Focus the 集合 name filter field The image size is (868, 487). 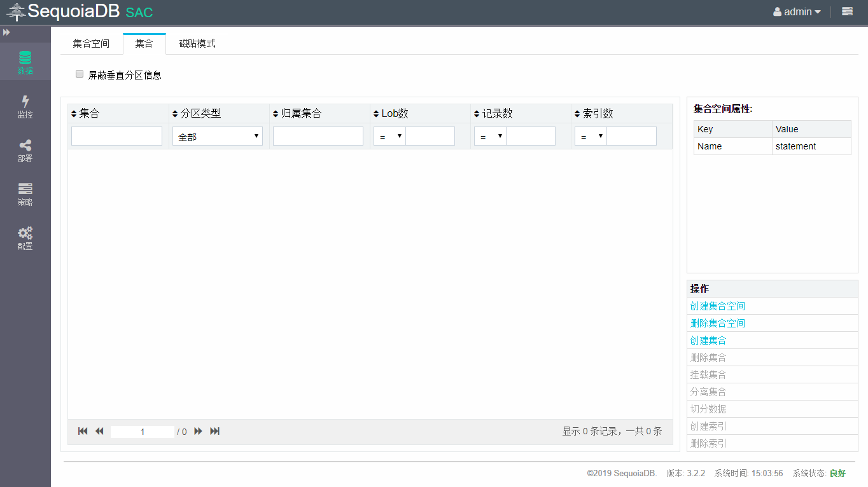pos(116,136)
